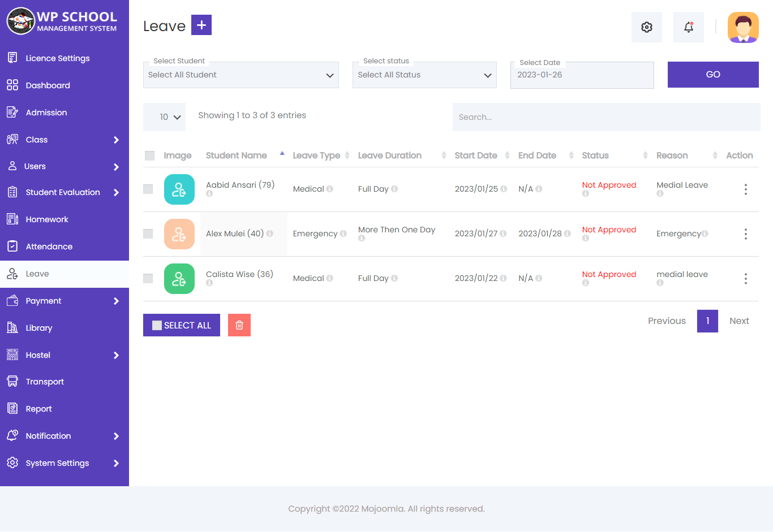
Task: Click the GO button
Action: coord(713,75)
